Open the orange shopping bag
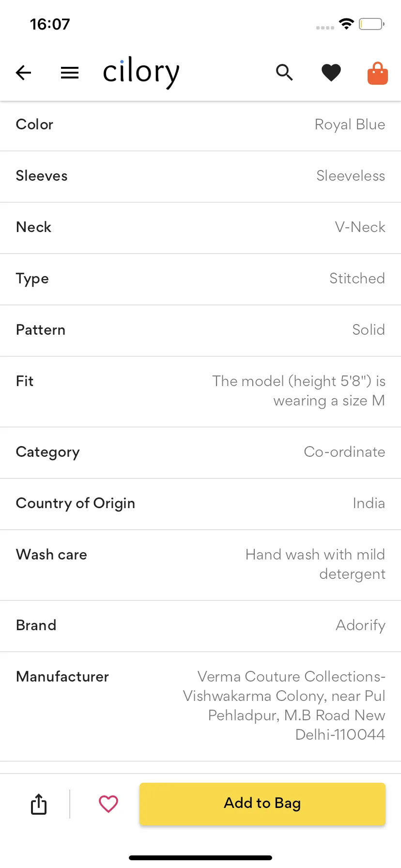 [x=378, y=73]
